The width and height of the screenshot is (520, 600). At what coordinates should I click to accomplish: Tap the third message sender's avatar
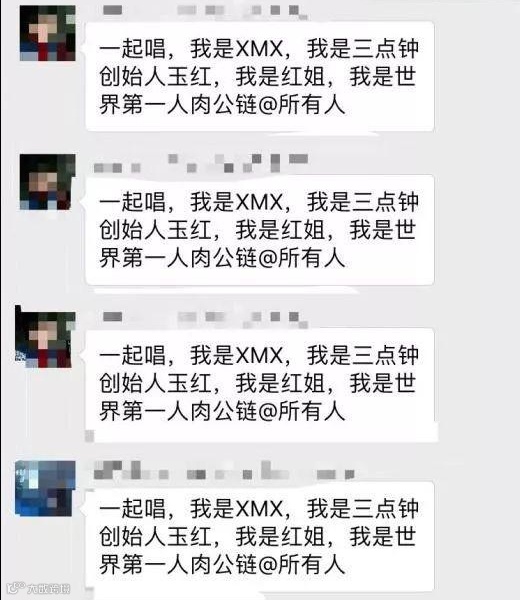45,339
